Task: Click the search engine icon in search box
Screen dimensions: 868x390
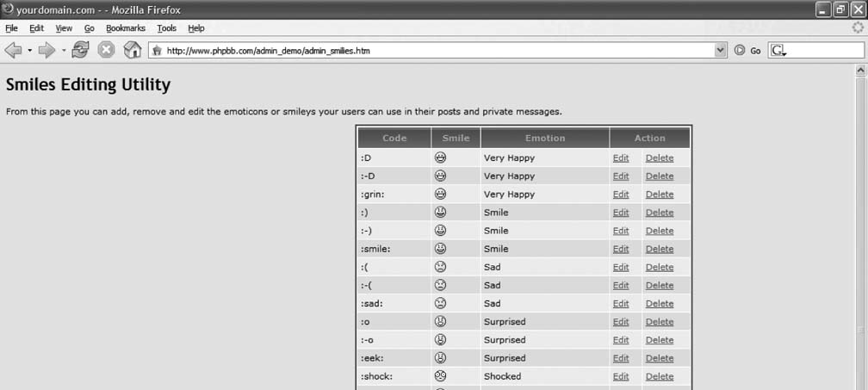Action: click(x=778, y=51)
